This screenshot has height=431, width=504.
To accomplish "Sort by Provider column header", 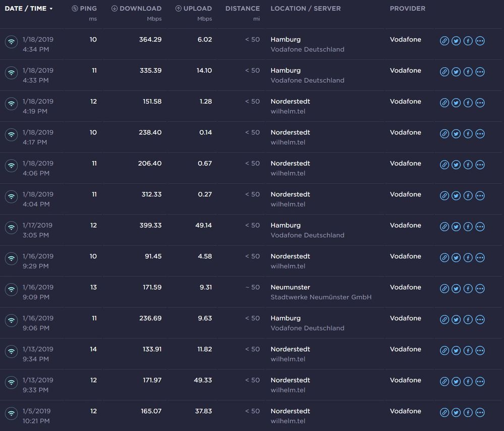I will 407,9.
